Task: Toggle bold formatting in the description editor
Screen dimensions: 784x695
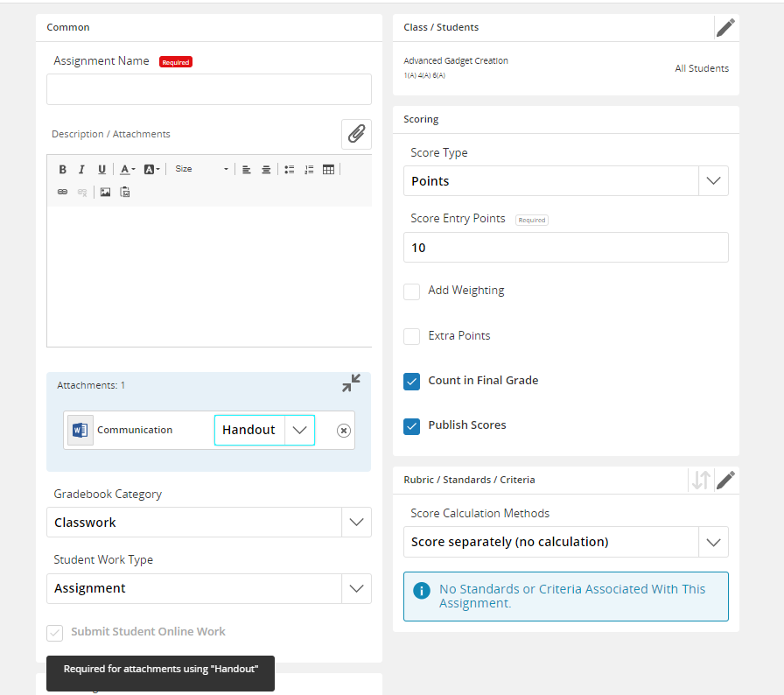Action: coord(62,169)
